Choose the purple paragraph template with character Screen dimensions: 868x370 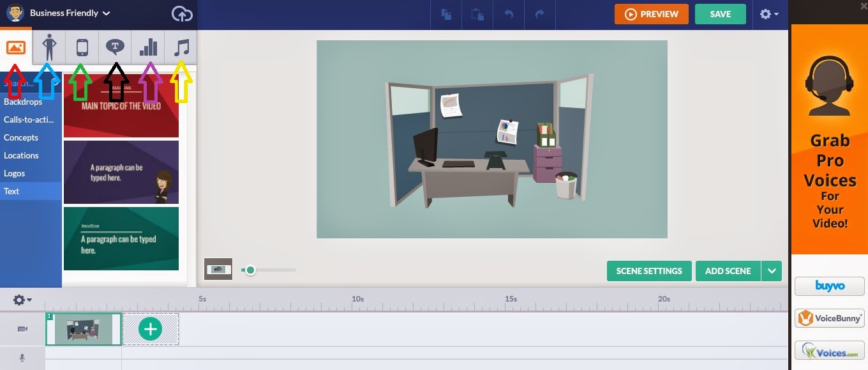point(121,173)
